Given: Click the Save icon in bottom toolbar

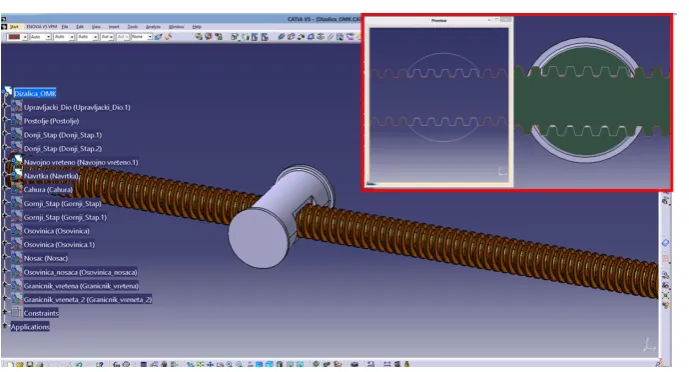Looking at the screenshot, I should [x=29, y=365].
